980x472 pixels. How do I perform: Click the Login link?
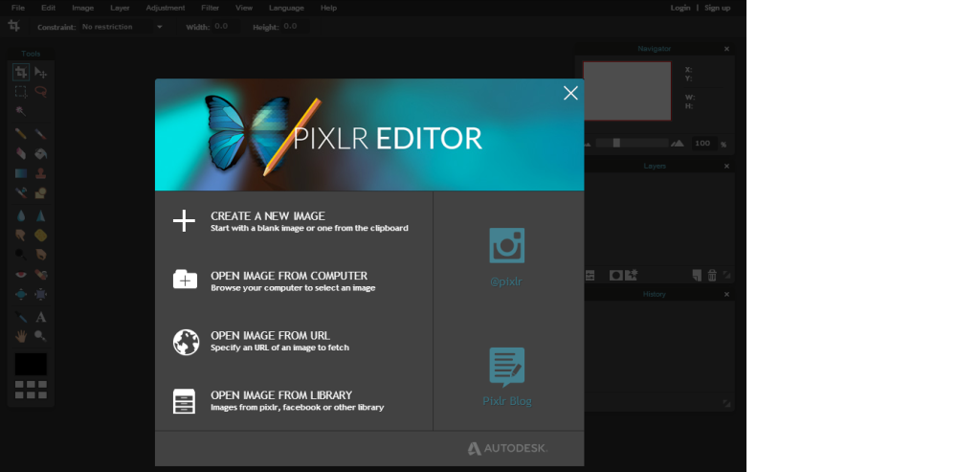(680, 8)
